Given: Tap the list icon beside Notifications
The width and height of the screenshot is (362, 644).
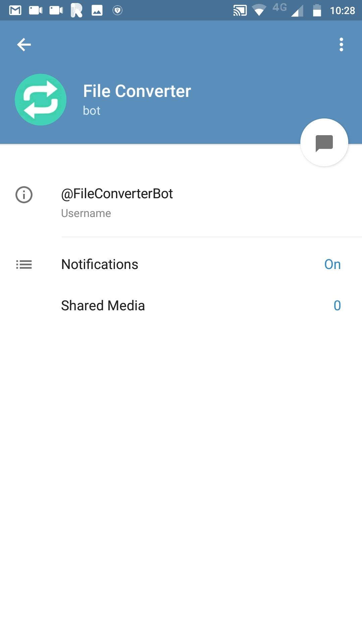Looking at the screenshot, I should coord(24,265).
